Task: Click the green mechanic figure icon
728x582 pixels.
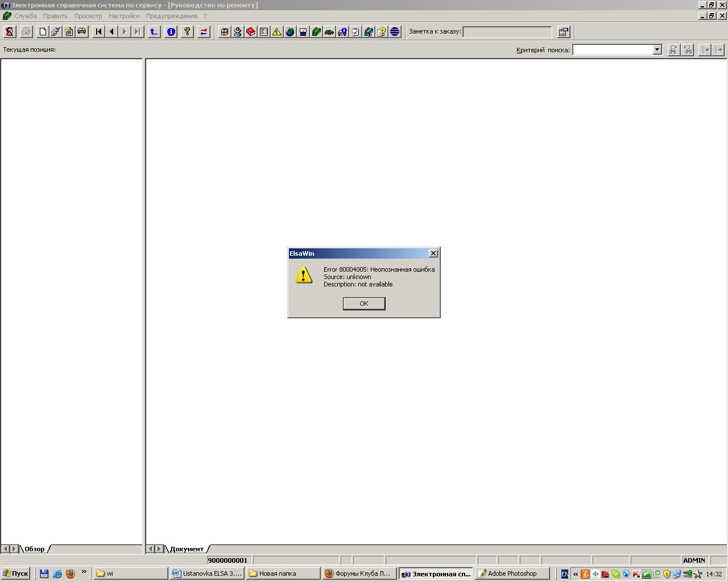Action: (238, 32)
